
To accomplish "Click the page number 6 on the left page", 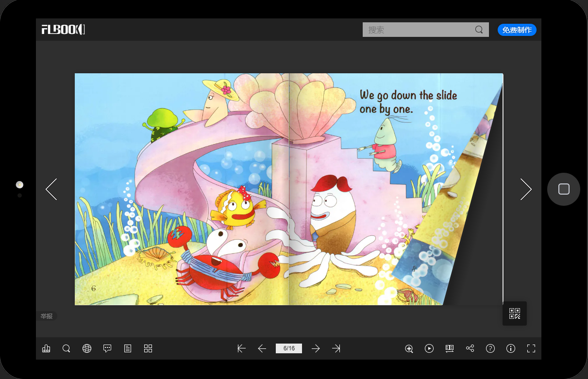I will tap(94, 289).
